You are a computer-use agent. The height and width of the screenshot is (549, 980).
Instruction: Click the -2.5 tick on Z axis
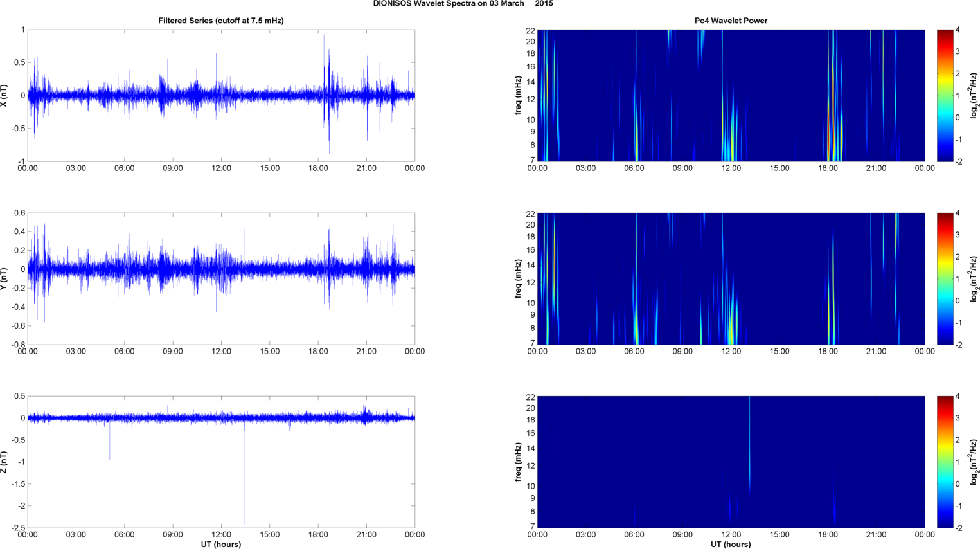point(18,528)
